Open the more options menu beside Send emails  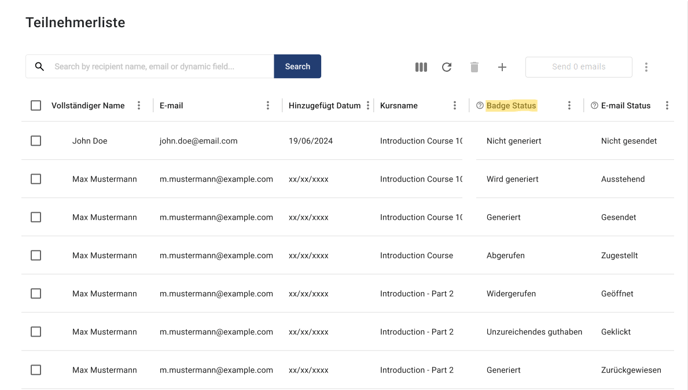click(646, 67)
